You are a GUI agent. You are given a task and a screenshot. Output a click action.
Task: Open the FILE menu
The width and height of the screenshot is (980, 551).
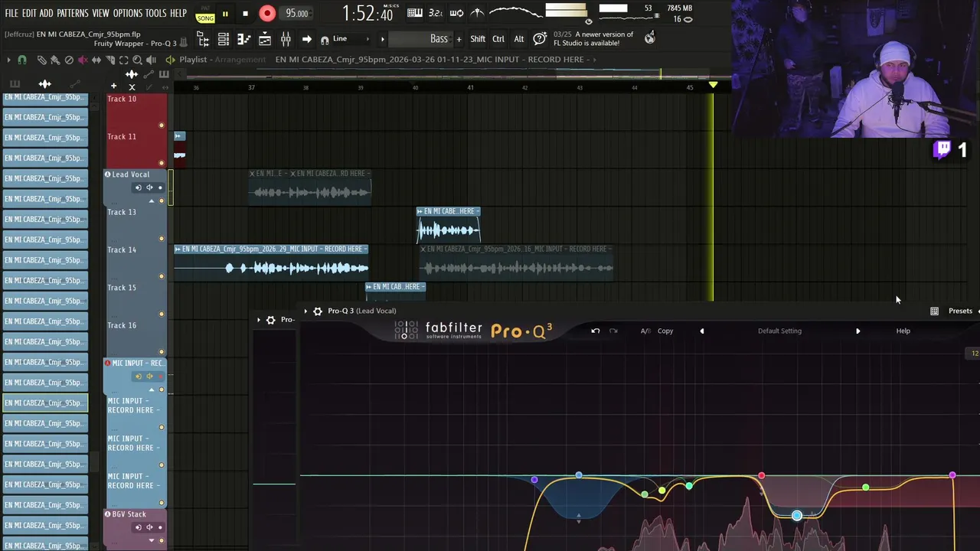tap(11, 14)
